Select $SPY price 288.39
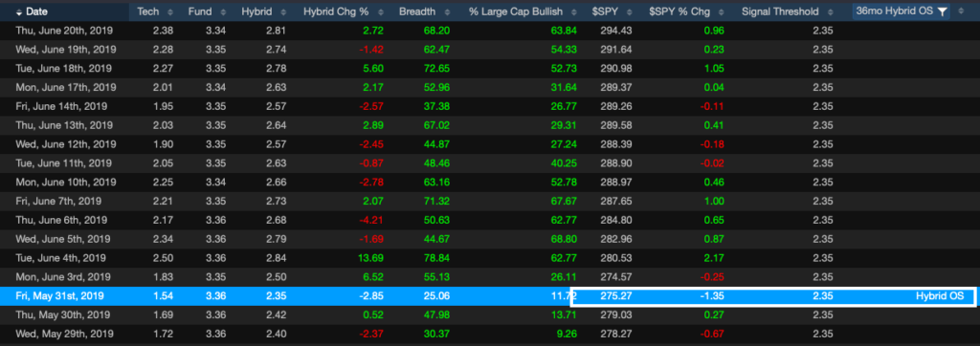Image resolution: width=980 pixels, height=346 pixels. [x=615, y=143]
